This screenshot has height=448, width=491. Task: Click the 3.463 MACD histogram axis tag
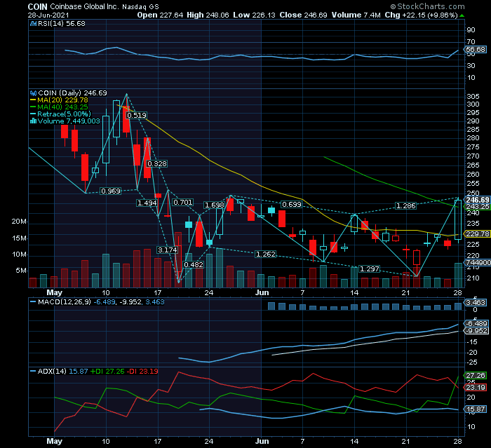(476, 302)
